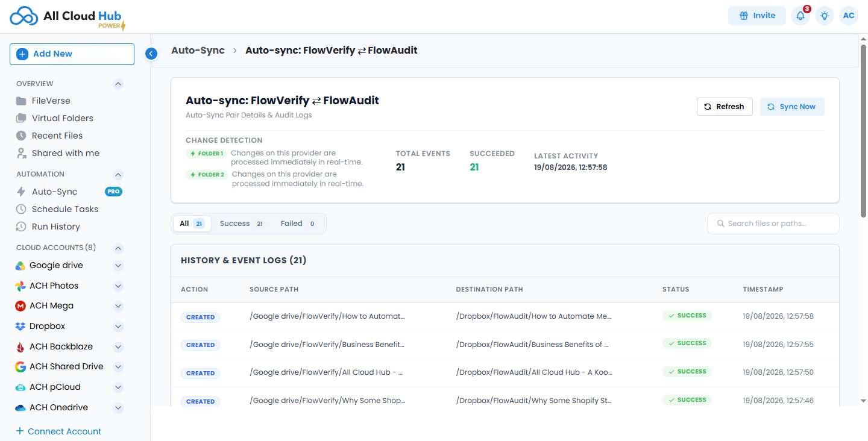Click the scrollbar down arrow

863,401
